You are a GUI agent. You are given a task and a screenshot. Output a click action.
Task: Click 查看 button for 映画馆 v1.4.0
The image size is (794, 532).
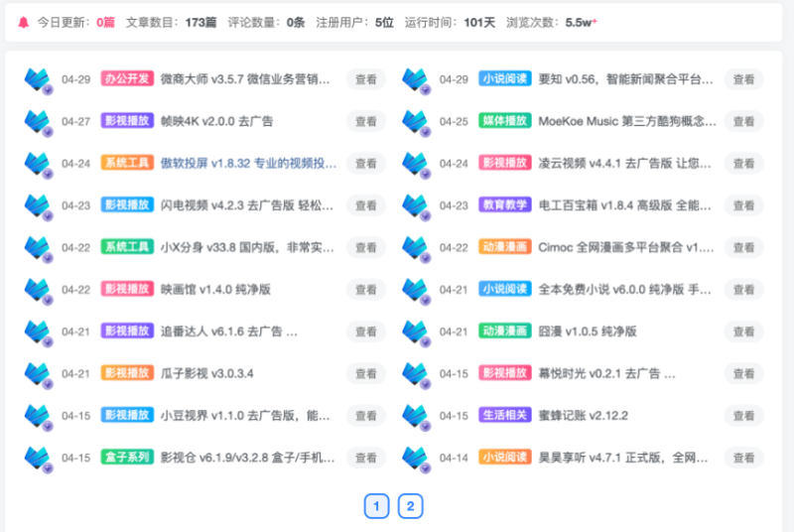pos(366,290)
